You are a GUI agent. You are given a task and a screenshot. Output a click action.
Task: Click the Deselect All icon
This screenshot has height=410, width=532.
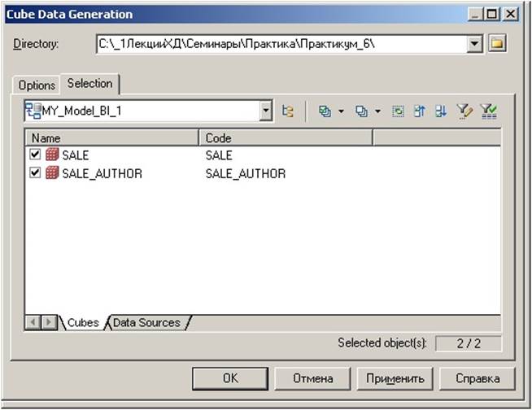[x=361, y=111]
